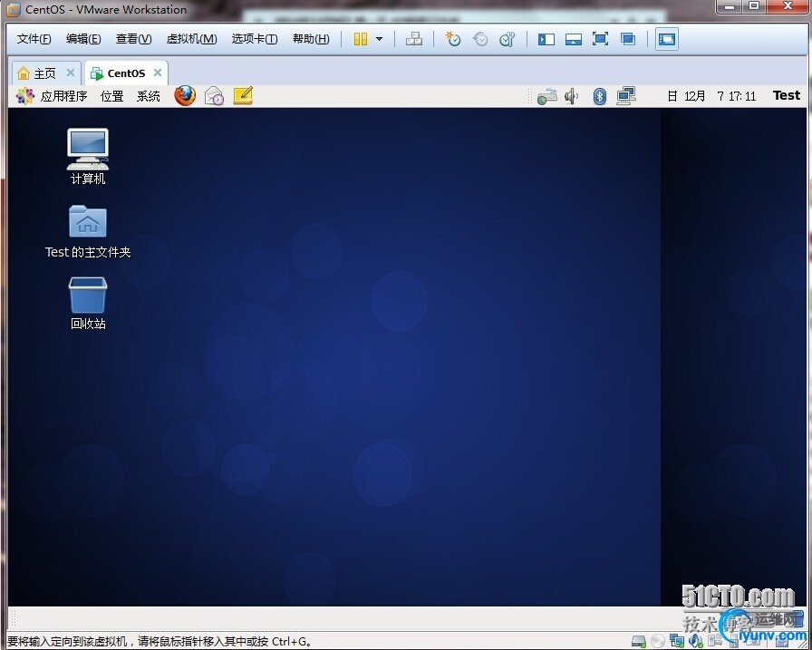The height and width of the screenshot is (650, 812).
Task: Open the 虚拟机(M) menu
Action: 191,39
